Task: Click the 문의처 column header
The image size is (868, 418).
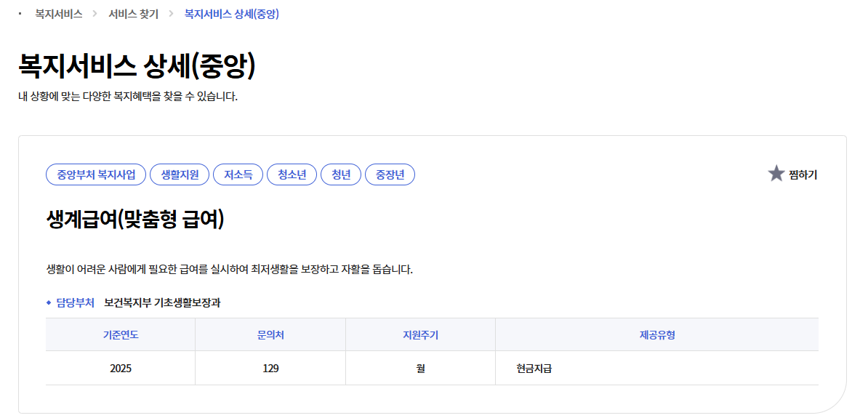Action: coord(270,335)
